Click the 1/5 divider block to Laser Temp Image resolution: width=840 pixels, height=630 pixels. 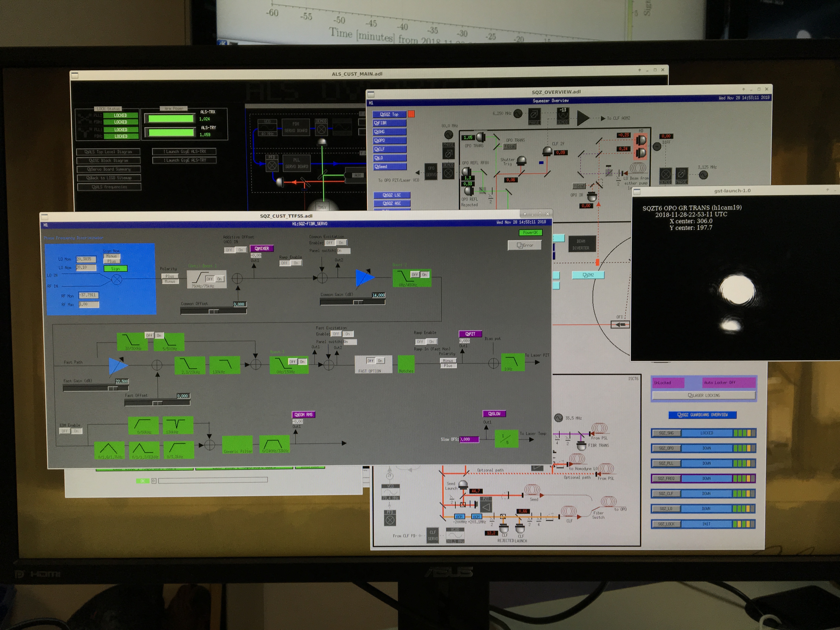tap(507, 439)
